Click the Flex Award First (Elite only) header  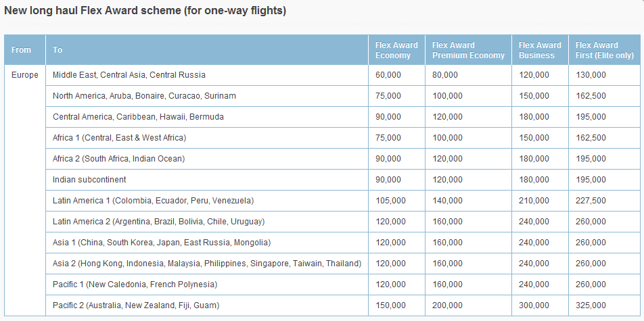coord(604,50)
